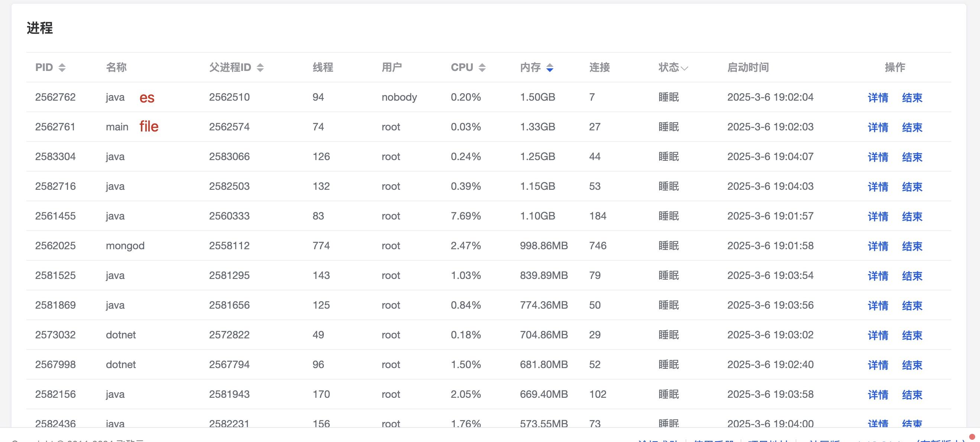This screenshot has width=980, height=442.
Task: Open 详情 for java process 2582716
Action: pyautogui.click(x=878, y=186)
